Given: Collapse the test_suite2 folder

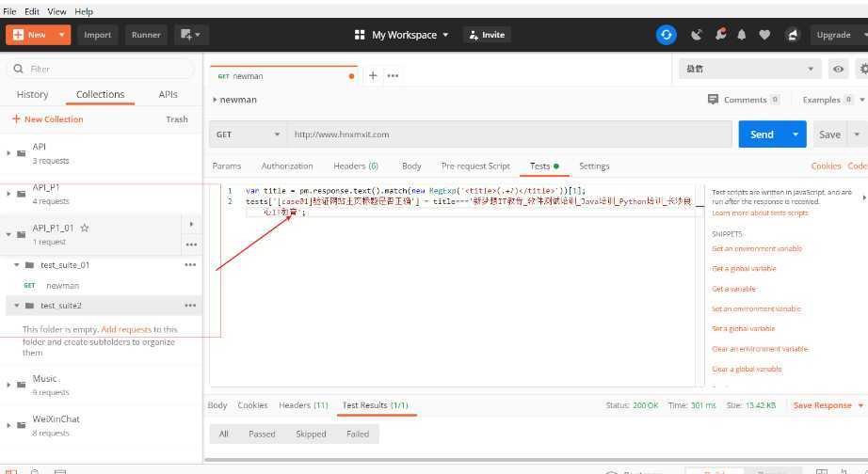Looking at the screenshot, I should pos(17,306).
